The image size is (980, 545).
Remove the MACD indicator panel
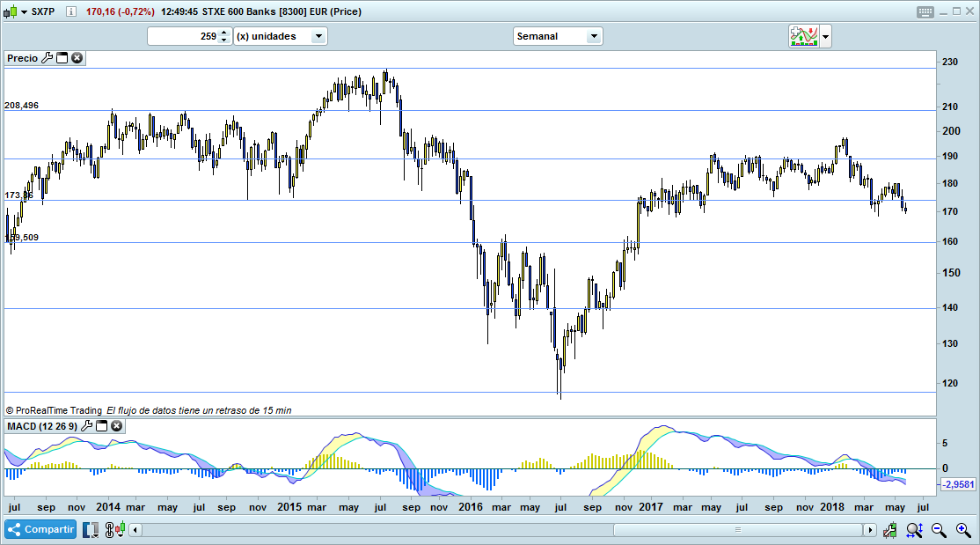(116, 426)
